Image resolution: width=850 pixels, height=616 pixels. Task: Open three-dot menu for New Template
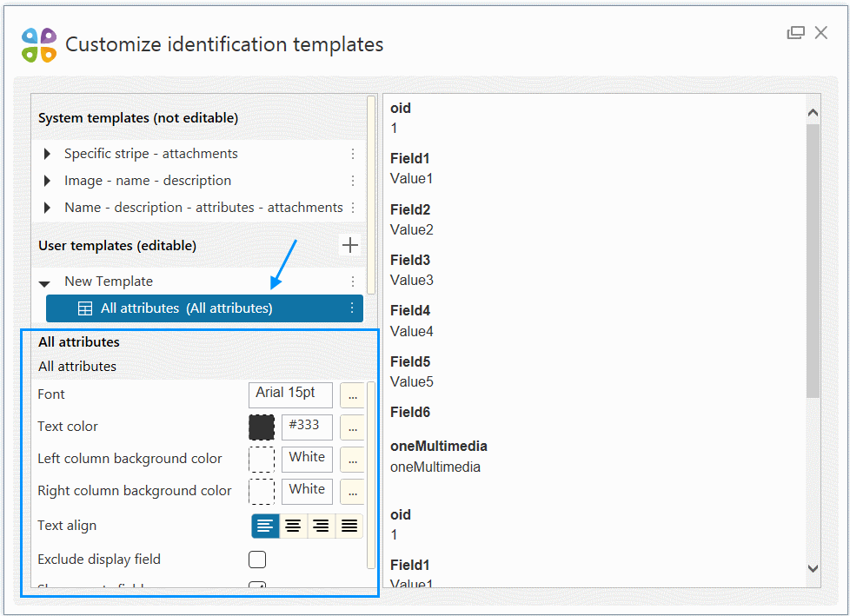pos(353,282)
